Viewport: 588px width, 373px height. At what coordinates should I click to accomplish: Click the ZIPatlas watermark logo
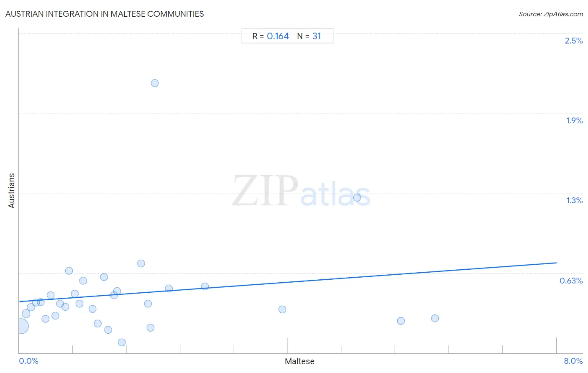(x=301, y=192)
